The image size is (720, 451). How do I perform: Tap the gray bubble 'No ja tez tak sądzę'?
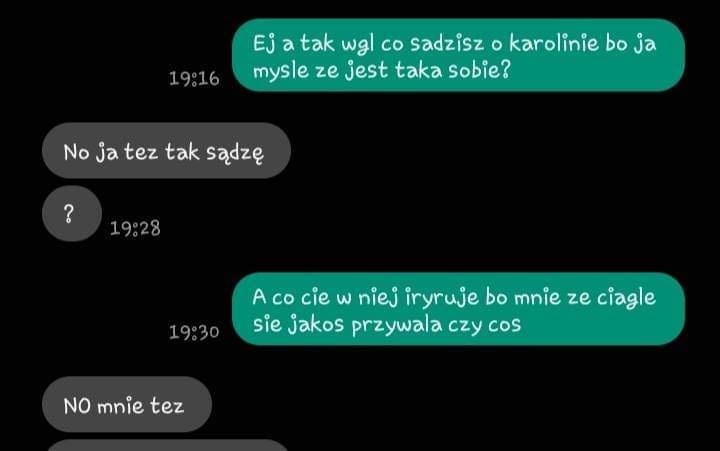(x=166, y=151)
